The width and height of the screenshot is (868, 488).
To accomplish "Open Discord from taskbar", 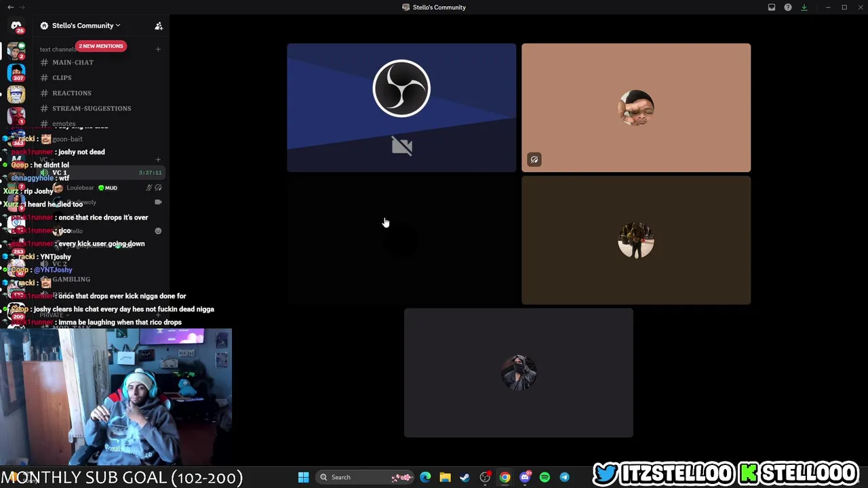I will click(525, 477).
